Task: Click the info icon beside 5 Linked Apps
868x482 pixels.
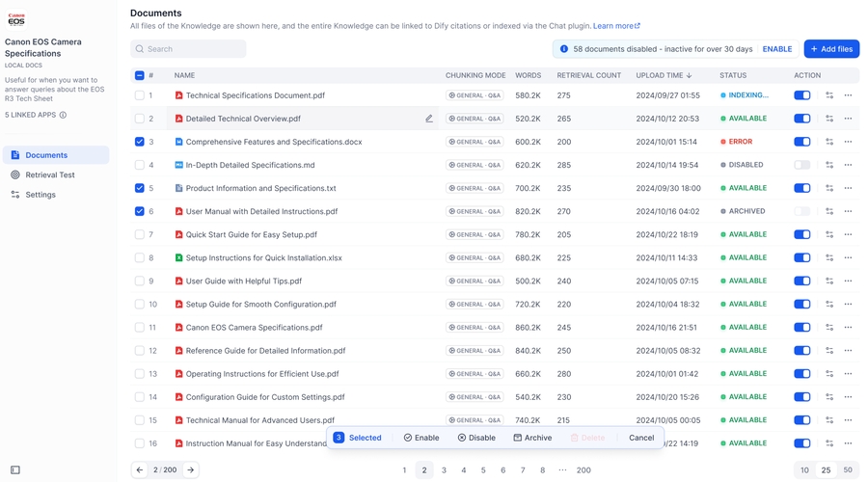Action: [x=64, y=115]
